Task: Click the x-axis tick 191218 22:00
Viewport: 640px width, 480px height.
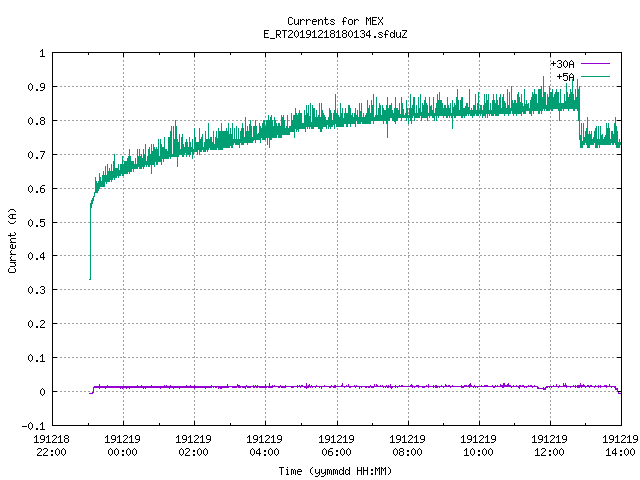Action: coord(51,445)
